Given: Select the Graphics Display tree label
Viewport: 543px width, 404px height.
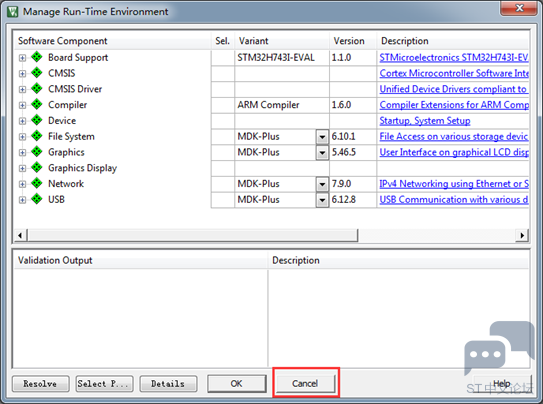Looking at the screenshot, I should [x=82, y=168].
